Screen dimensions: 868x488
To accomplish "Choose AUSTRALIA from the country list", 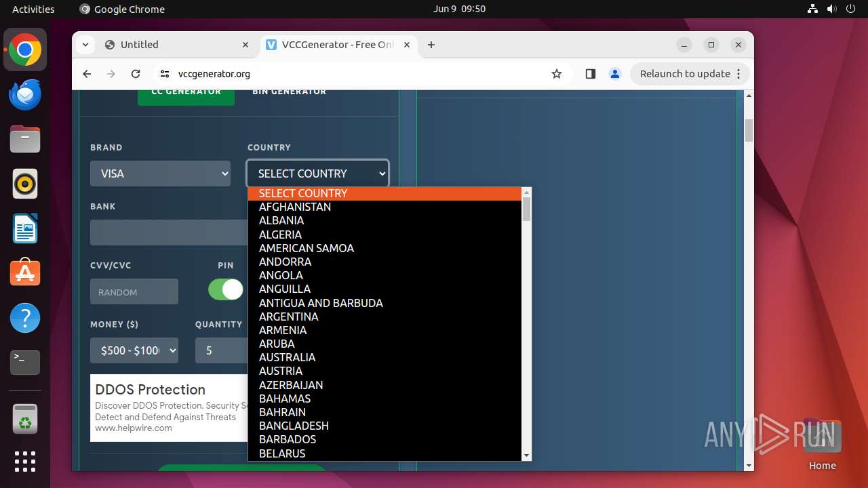I will click(384, 357).
